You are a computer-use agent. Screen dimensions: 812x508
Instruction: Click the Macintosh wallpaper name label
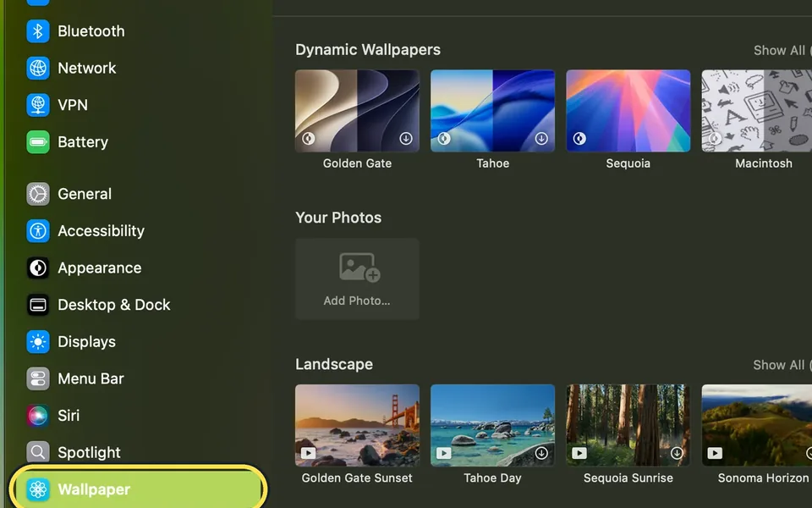(x=764, y=163)
